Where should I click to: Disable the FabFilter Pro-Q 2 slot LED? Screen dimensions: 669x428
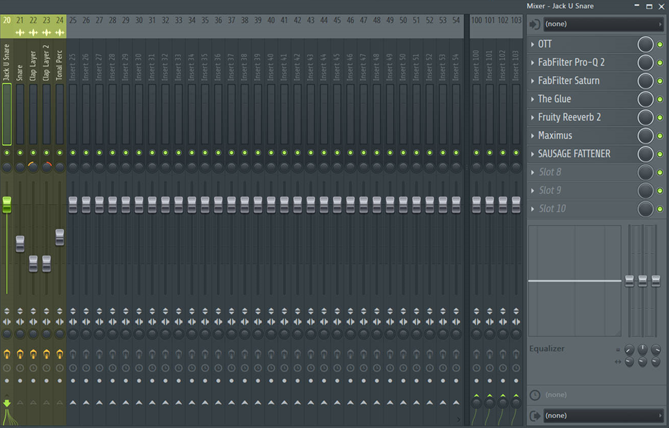click(660, 63)
